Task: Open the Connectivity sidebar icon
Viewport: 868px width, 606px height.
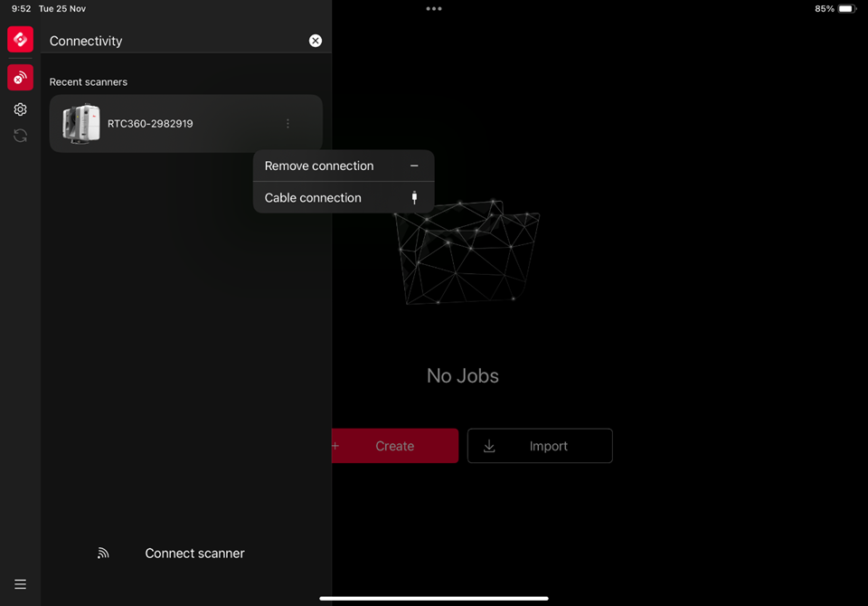Action: click(x=20, y=78)
